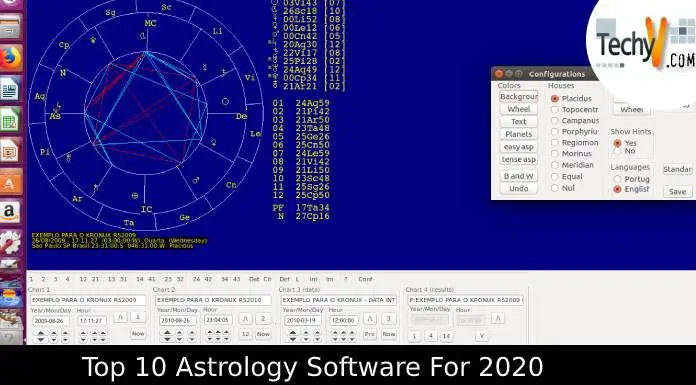Select Regiomontanus house system
696x385 pixels.
(x=554, y=143)
